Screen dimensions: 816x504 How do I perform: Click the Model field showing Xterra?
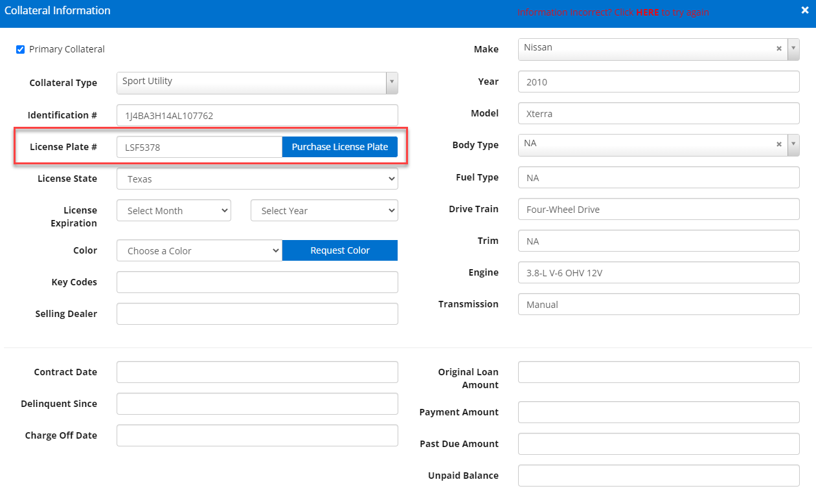click(659, 113)
